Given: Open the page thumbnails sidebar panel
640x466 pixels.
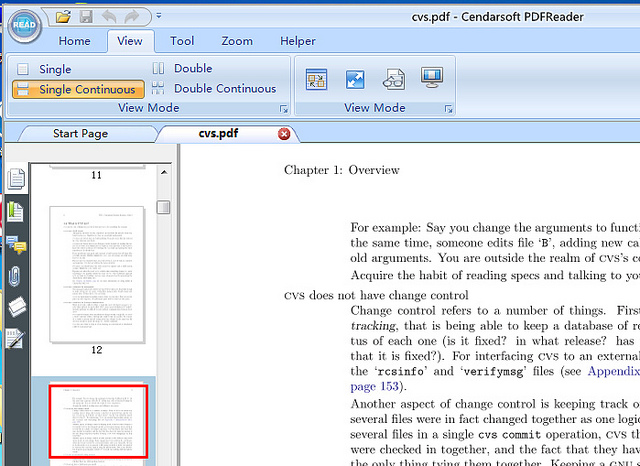Looking at the screenshot, I should click(16, 179).
